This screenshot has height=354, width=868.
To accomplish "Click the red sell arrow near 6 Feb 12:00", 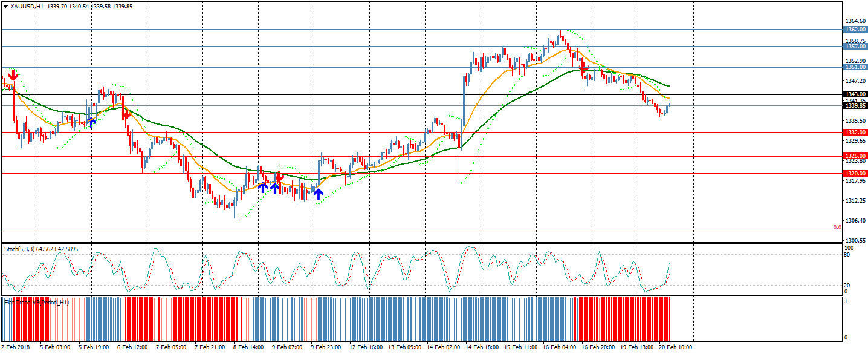I will tap(126, 113).
